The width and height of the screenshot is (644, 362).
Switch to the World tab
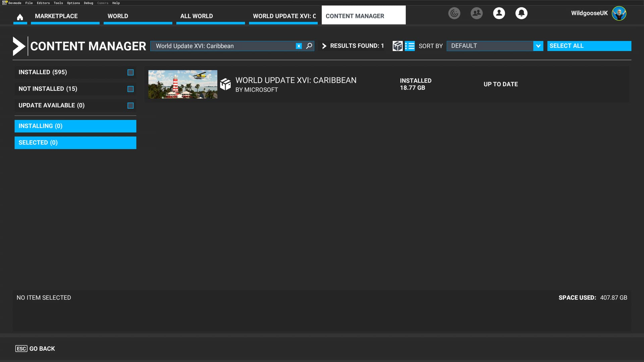[138, 16]
